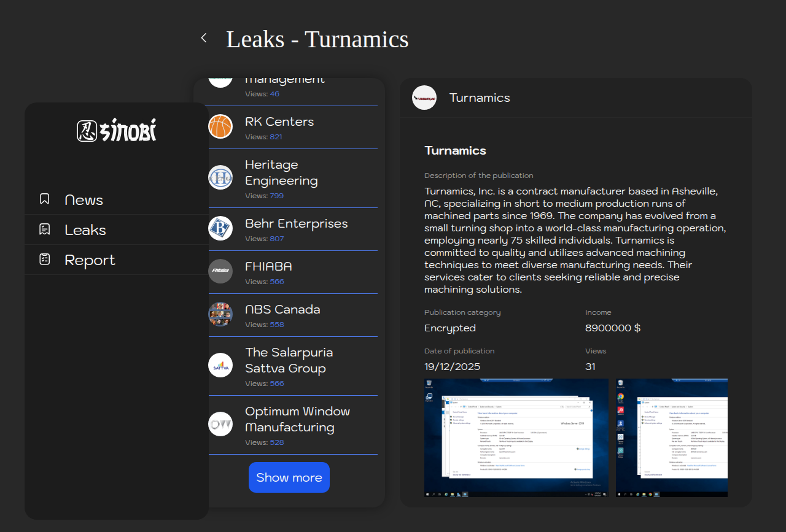The height and width of the screenshot is (532, 786).
Task: Click the Behr Enterprises blue B logo
Action: [x=220, y=229]
